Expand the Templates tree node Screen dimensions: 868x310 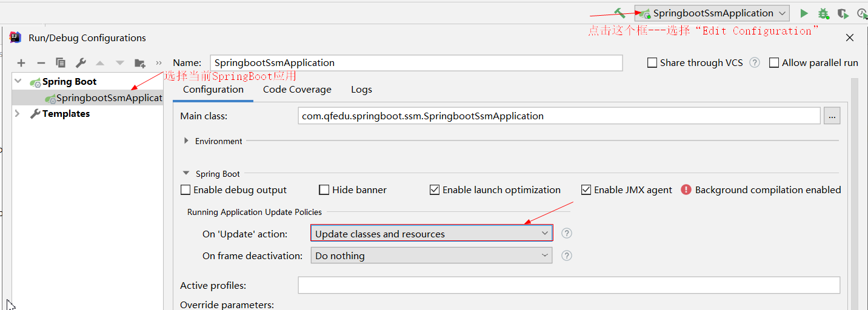17,114
